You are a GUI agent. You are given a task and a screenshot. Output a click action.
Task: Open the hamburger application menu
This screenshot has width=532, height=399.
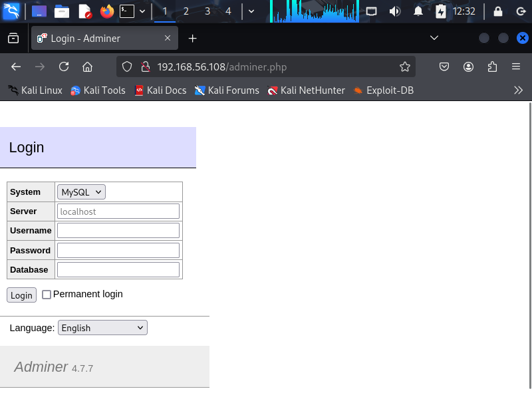pyautogui.click(x=515, y=66)
